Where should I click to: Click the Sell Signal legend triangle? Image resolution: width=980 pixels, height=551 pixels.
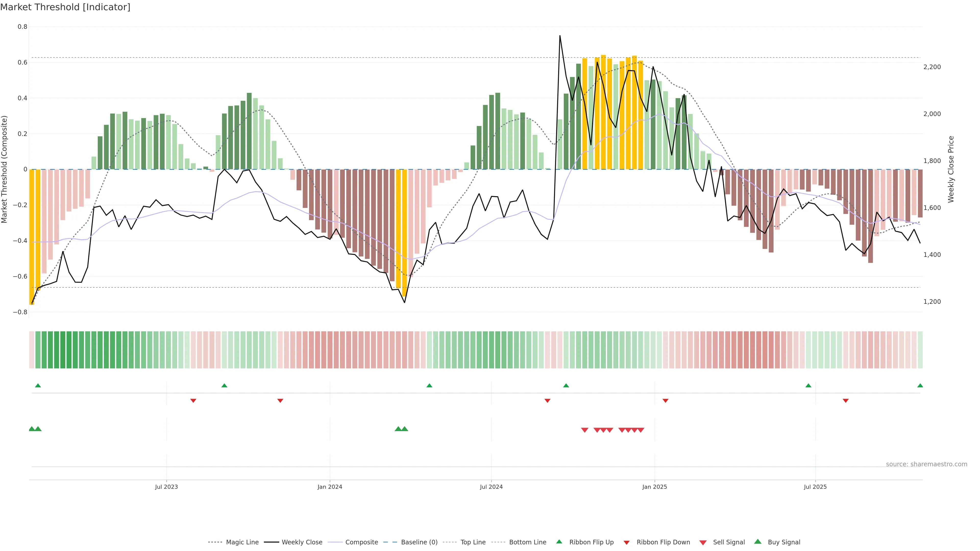703,542
